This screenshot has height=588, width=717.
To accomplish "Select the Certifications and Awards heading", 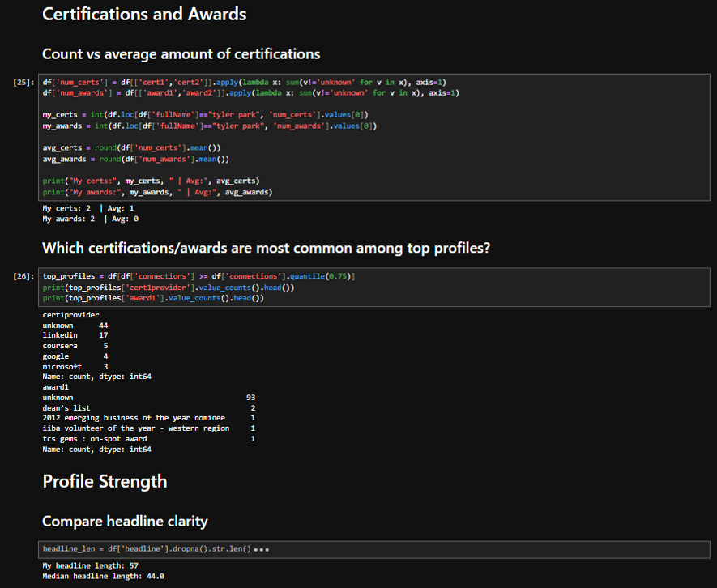I will pyautogui.click(x=144, y=14).
